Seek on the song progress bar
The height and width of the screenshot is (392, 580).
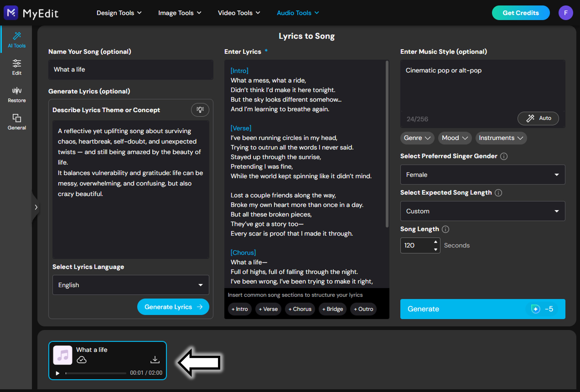tap(96, 373)
